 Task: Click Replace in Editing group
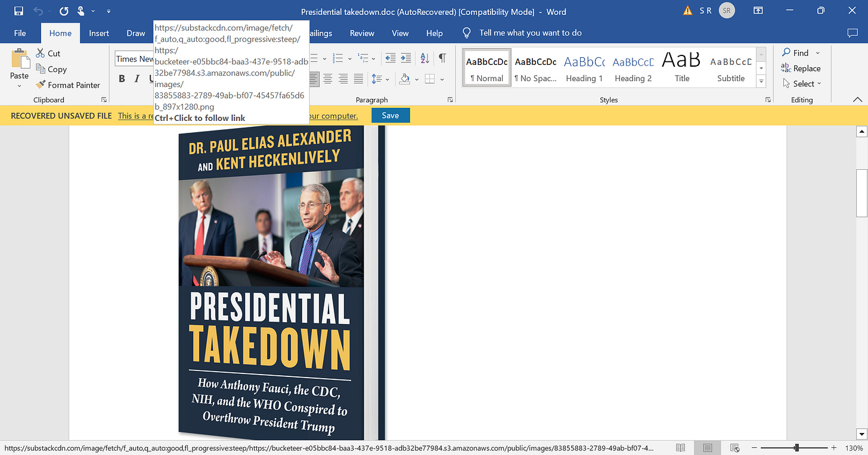point(801,68)
